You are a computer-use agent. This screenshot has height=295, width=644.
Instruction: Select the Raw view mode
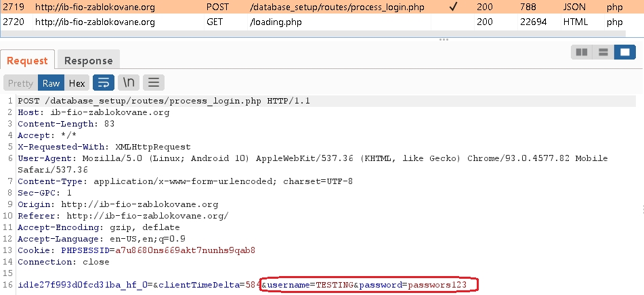(51, 83)
